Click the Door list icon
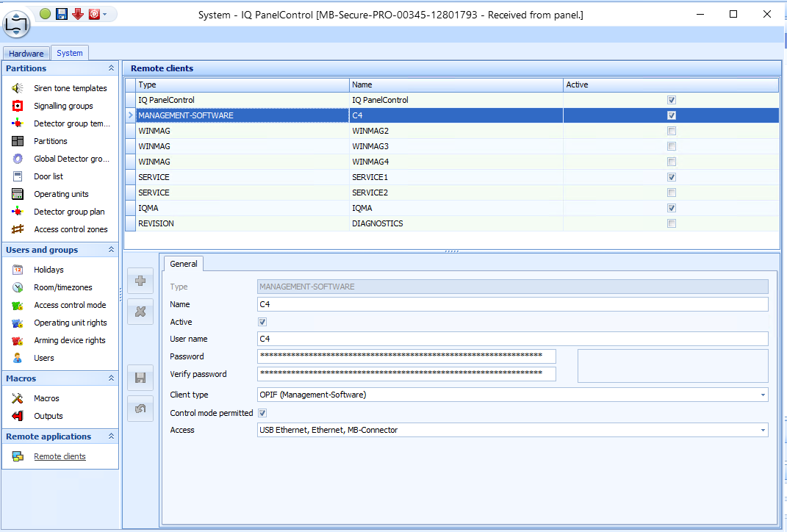 coord(18,176)
